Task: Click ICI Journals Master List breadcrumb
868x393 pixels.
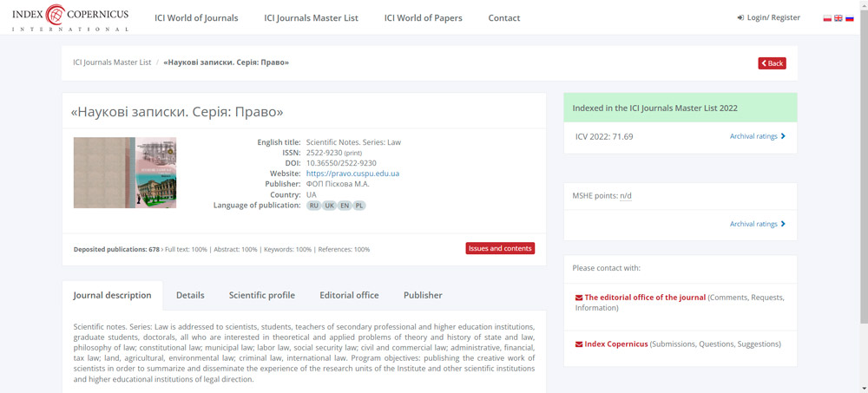Action: [112, 62]
